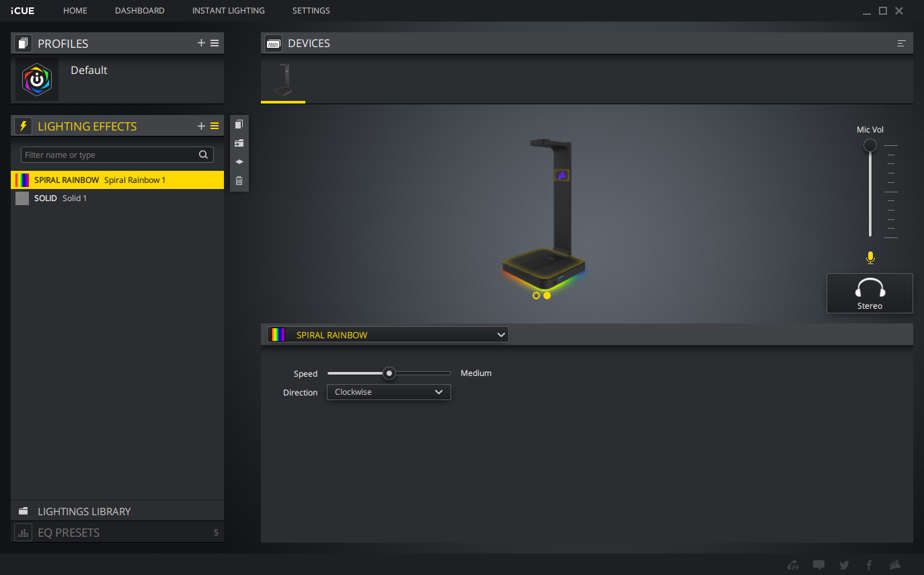The height and width of the screenshot is (575, 924).
Task: Click the Facebook icon in the footer
Action: [x=869, y=565]
